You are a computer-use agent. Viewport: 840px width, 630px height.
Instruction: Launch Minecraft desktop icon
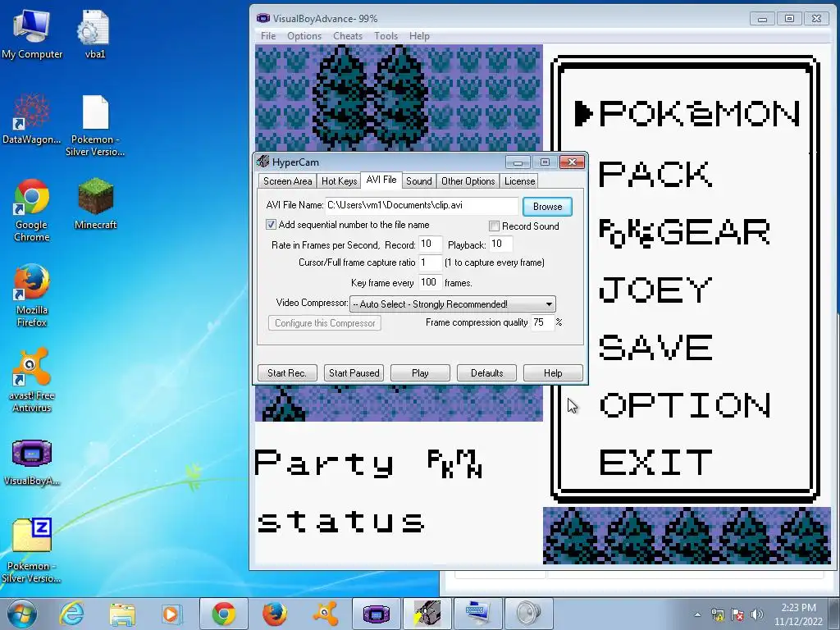(95, 203)
